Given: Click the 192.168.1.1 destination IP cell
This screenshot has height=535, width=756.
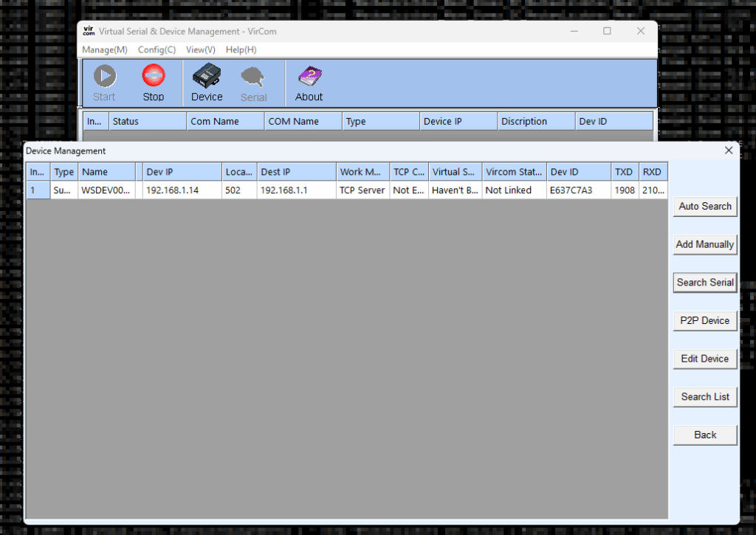Looking at the screenshot, I should coord(297,190).
